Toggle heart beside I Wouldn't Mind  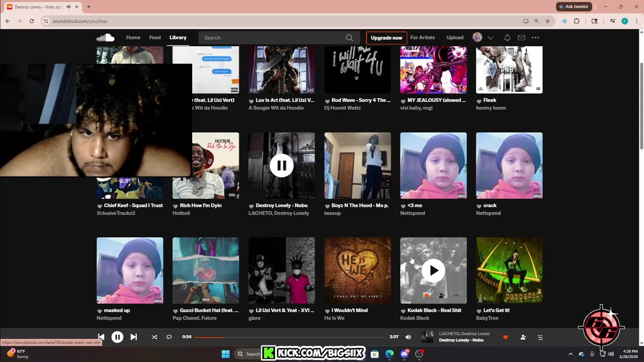pos(327,311)
